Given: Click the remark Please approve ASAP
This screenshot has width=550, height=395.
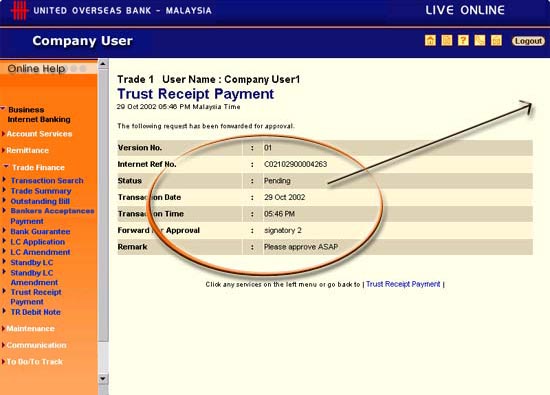Looking at the screenshot, I should [301, 247].
